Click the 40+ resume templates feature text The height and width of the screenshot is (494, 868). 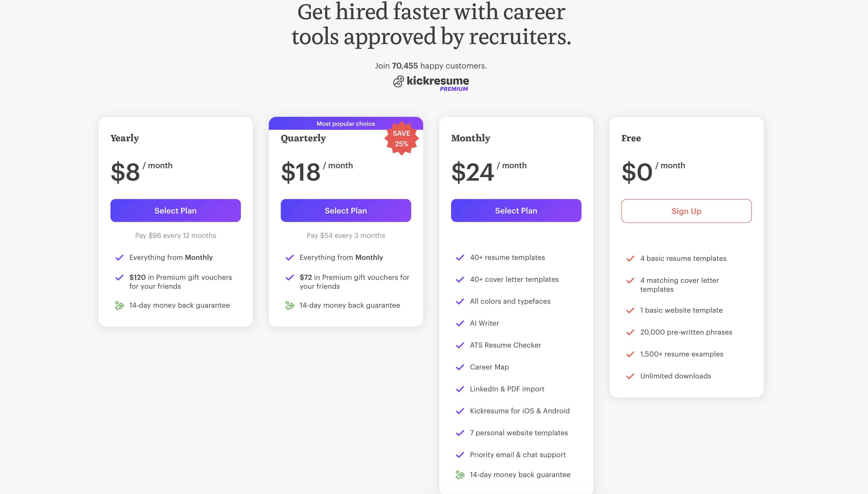pos(507,257)
